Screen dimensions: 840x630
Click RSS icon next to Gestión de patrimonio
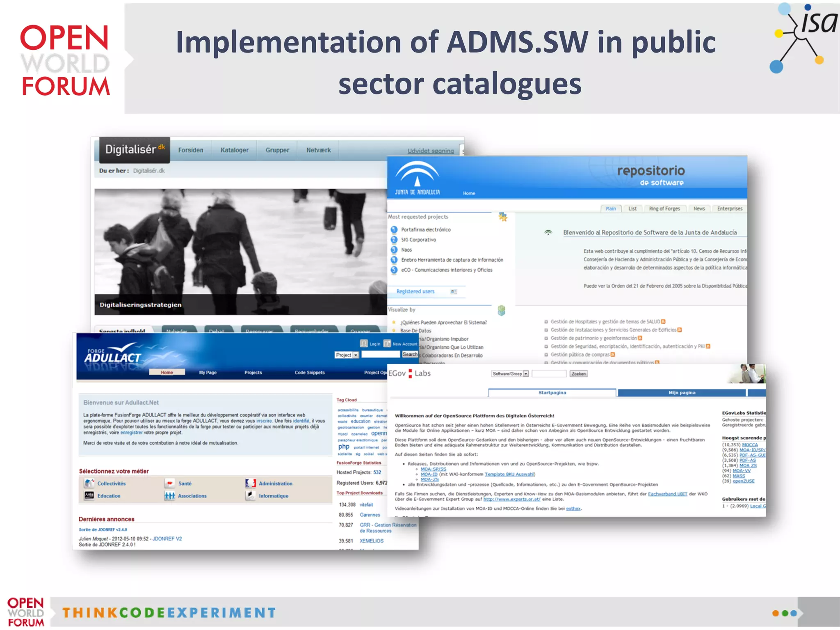coord(640,338)
